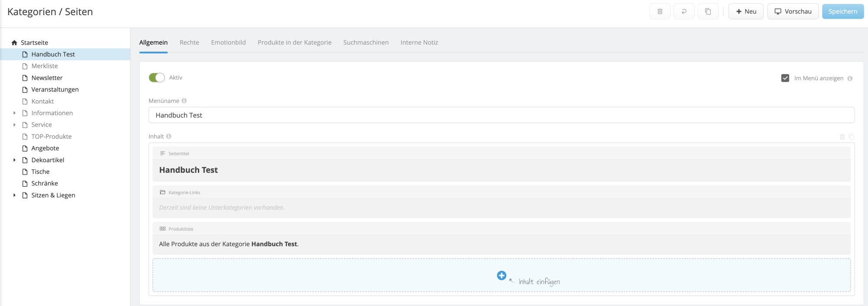Click the blue plus icon to insert content
Image resolution: width=868 pixels, height=306 pixels.
pos(501,276)
